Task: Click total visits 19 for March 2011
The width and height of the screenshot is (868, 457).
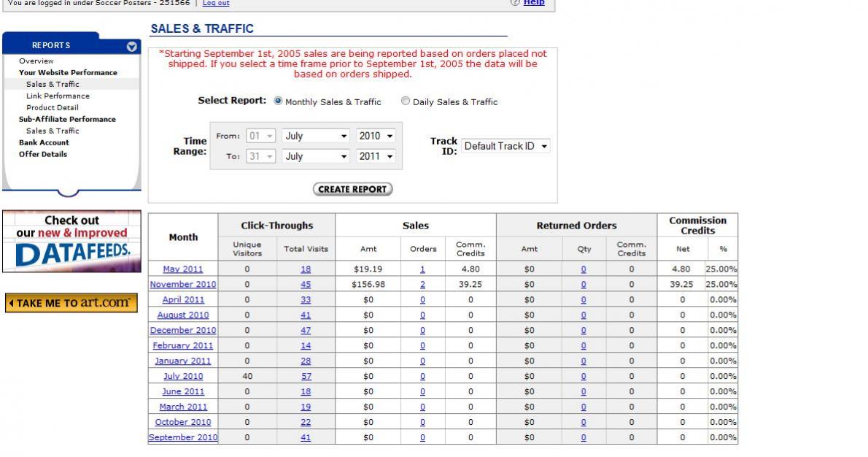Action: click(x=306, y=407)
